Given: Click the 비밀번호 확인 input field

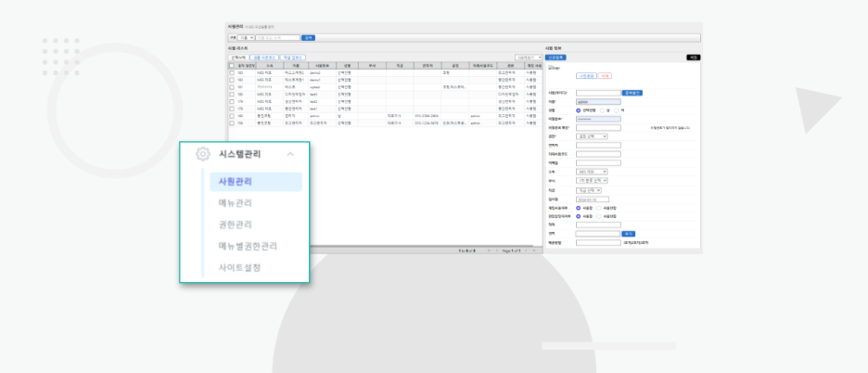Looking at the screenshot, I should point(598,127).
